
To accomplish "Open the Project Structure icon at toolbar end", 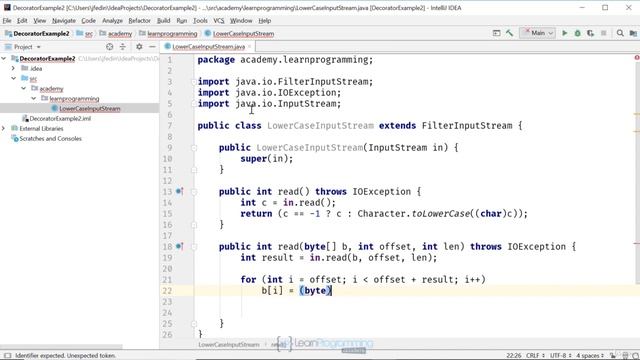I will (x=633, y=33).
